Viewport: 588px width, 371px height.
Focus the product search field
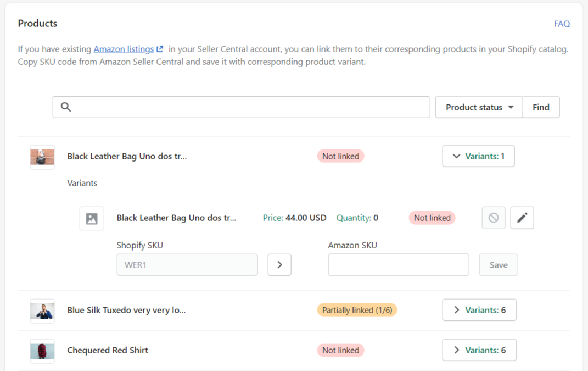click(241, 107)
